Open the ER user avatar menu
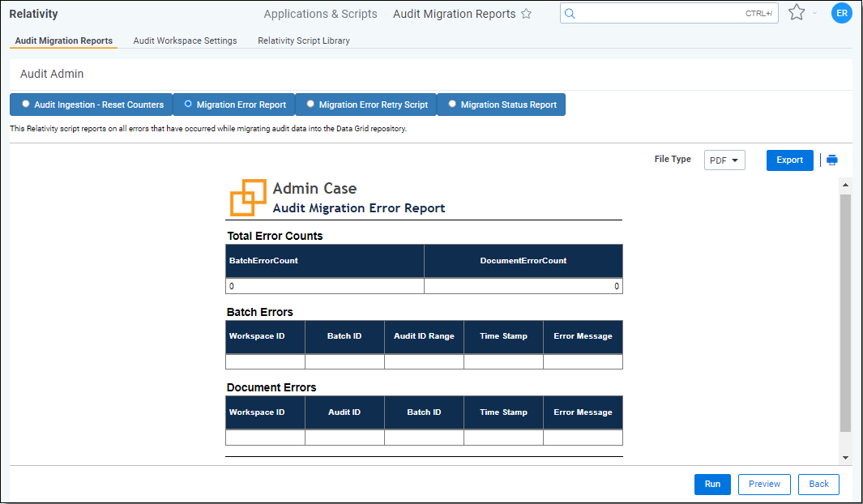This screenshot has height=504, width=863. [841, 13]
